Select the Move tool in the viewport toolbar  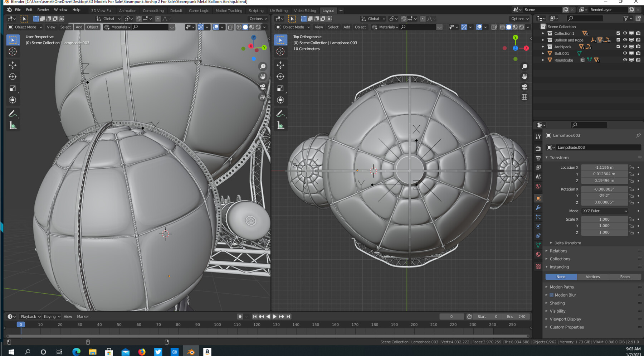13,65
